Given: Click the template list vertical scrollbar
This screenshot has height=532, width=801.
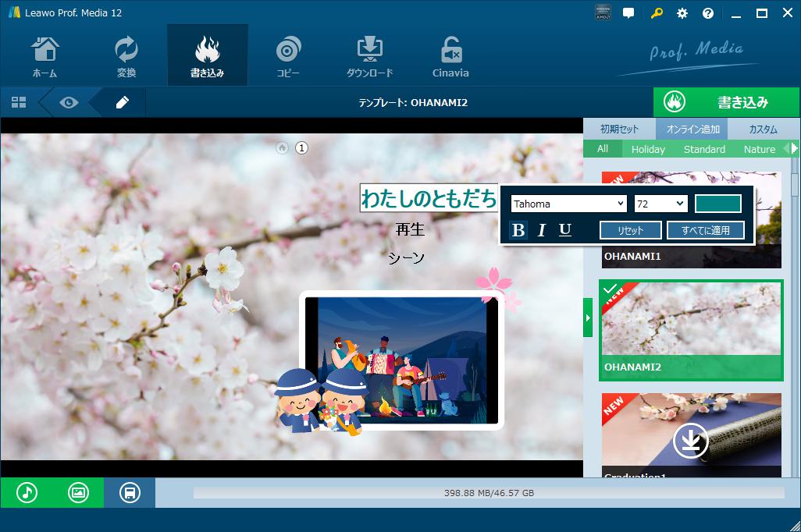Looking at the screenshot, I should pos(794,184).
